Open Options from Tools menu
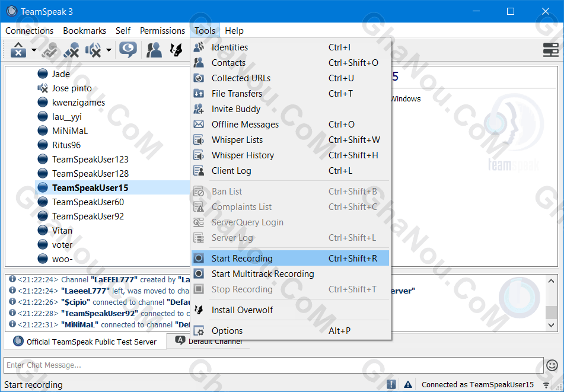This screenshot has height=392, width=564. [x=290, y=330]
